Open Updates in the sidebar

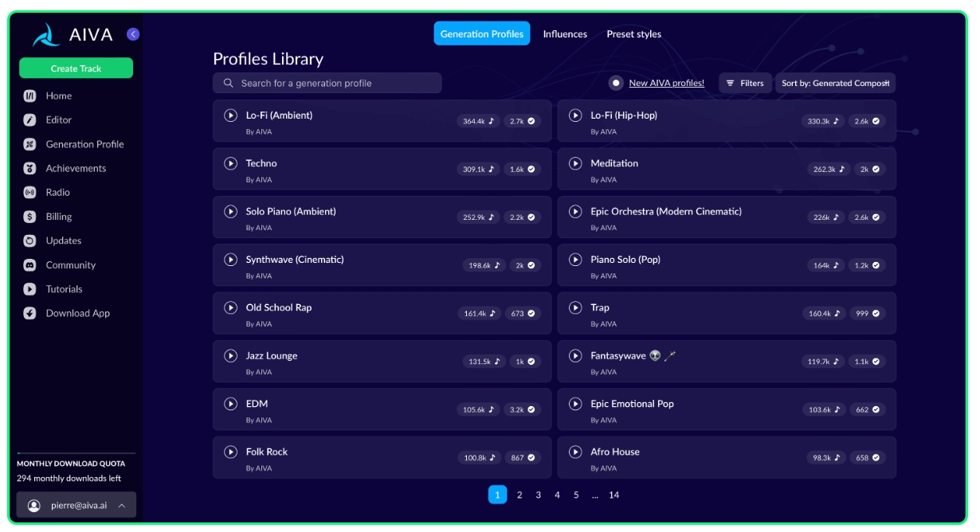[x=64, y=241]
